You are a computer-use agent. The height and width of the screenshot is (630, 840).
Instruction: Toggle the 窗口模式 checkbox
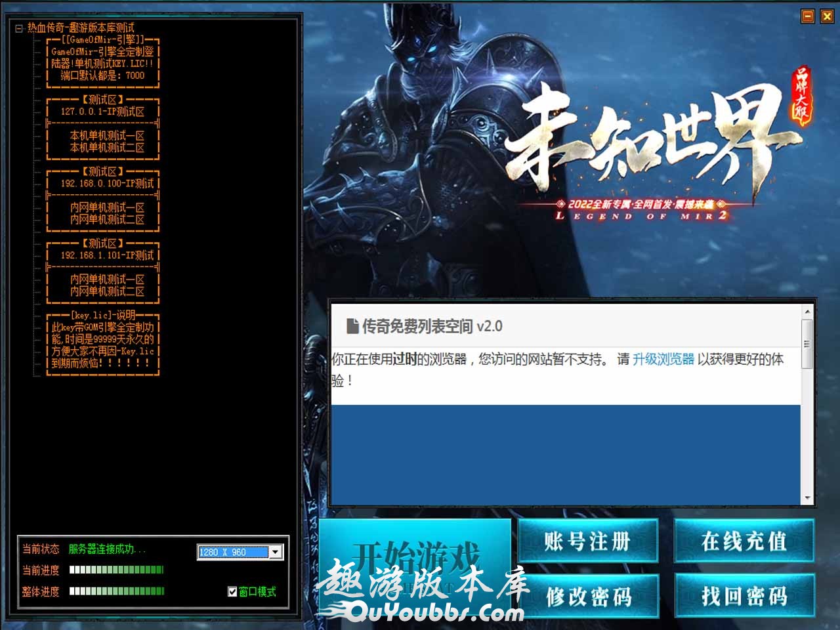(x=232, y=591)
